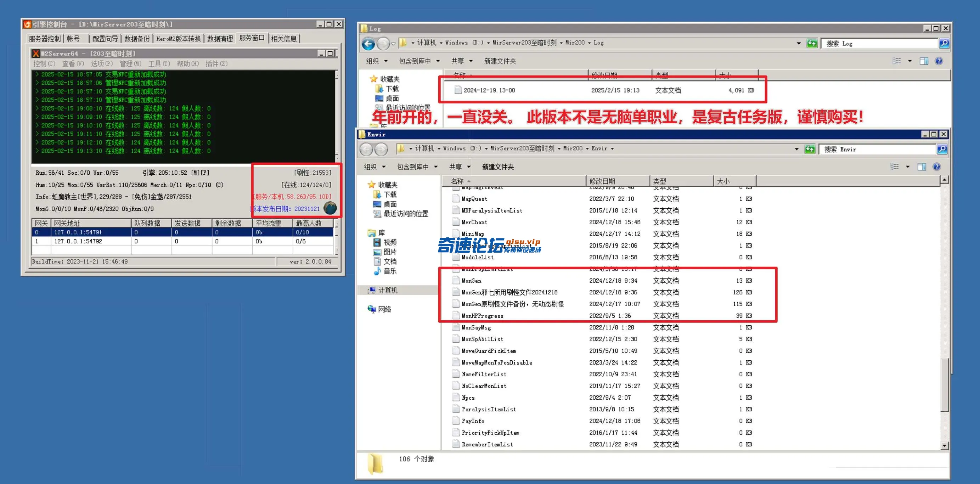Open 组织 dropdown in Envir window

point(375,167)
